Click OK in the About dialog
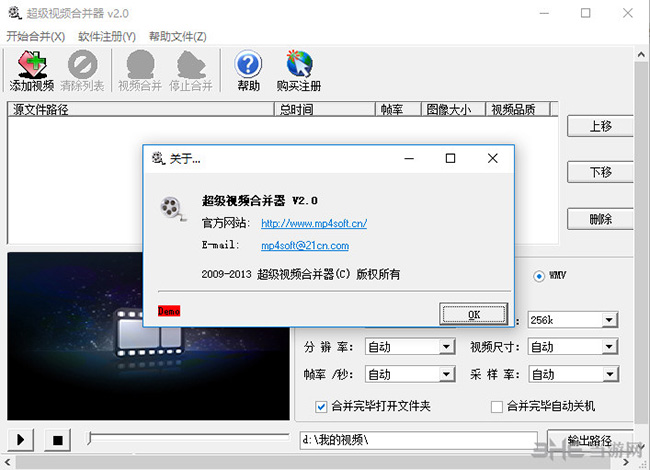This screenshot has height=470, width=650. [474, 315]
